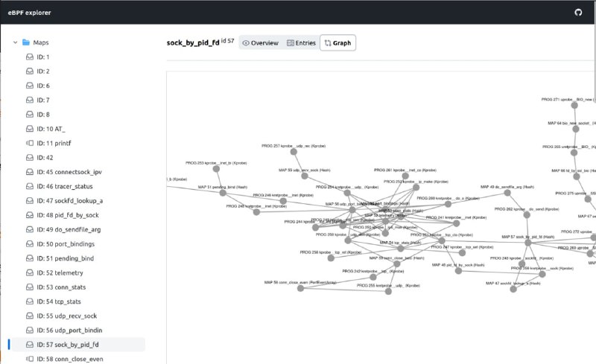
Task: Select map icon for ID: 46 tracer_status
Action: pos(30,186)
